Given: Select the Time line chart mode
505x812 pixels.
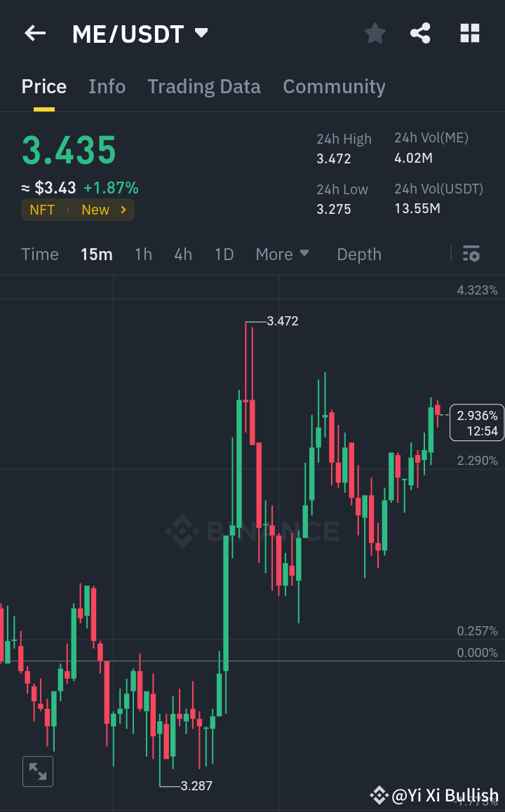Looking at the screenshot, I should coord(39,254).
